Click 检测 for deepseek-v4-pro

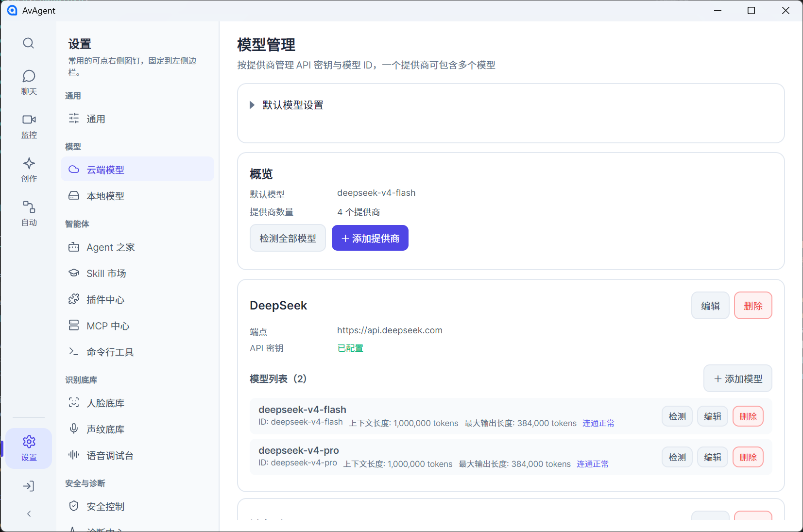pyautogui.click(x=677, y=457)
